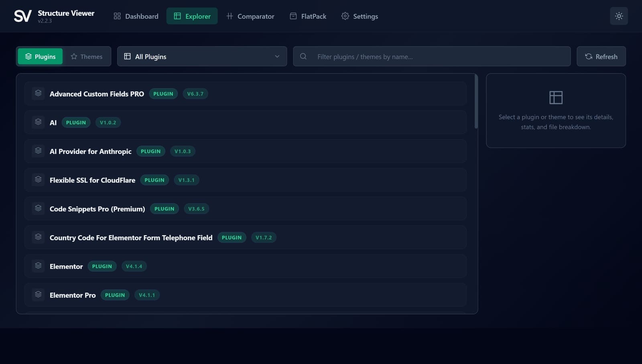Click the V1.0.3 version badge
This screenshot has width=642, height=364.
[183, 151]
